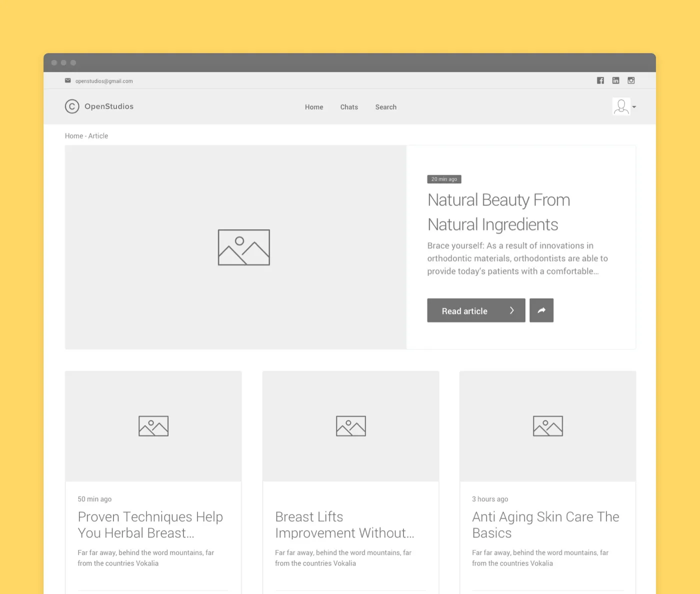
Task: Open the Proven Techniques card image
Action: 153,426
